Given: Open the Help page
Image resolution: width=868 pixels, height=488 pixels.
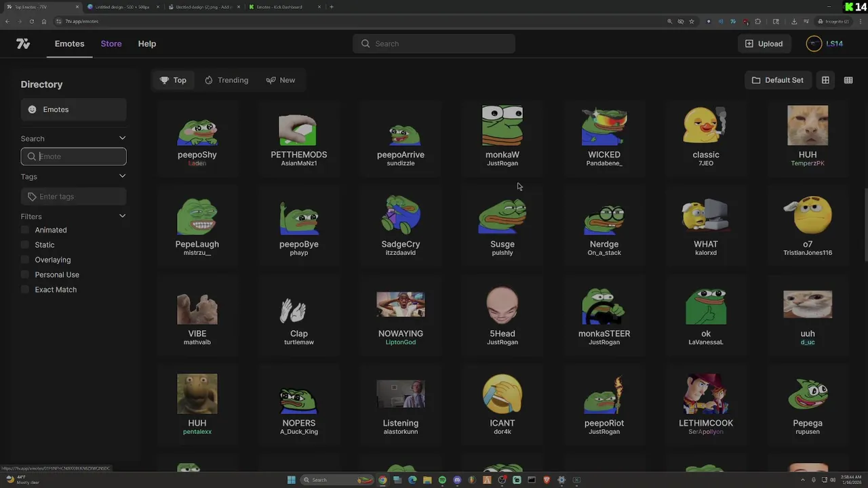Looking at the screenshot, I should 147,43.
